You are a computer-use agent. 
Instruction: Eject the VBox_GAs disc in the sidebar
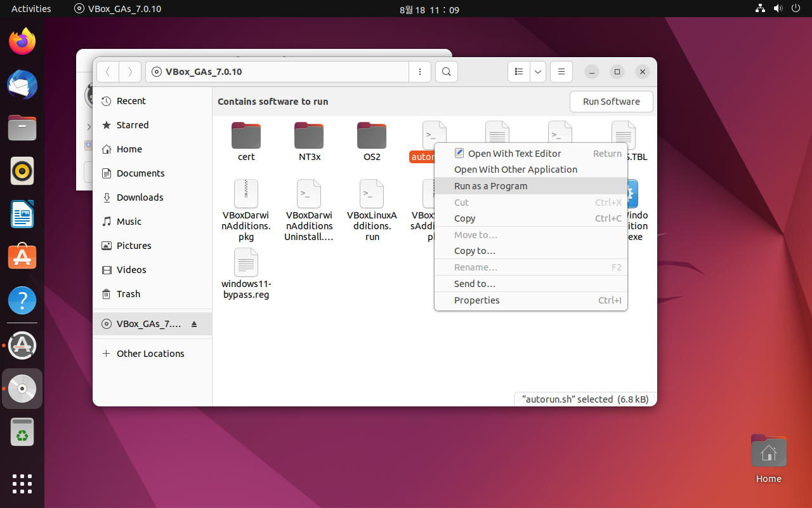194,324
